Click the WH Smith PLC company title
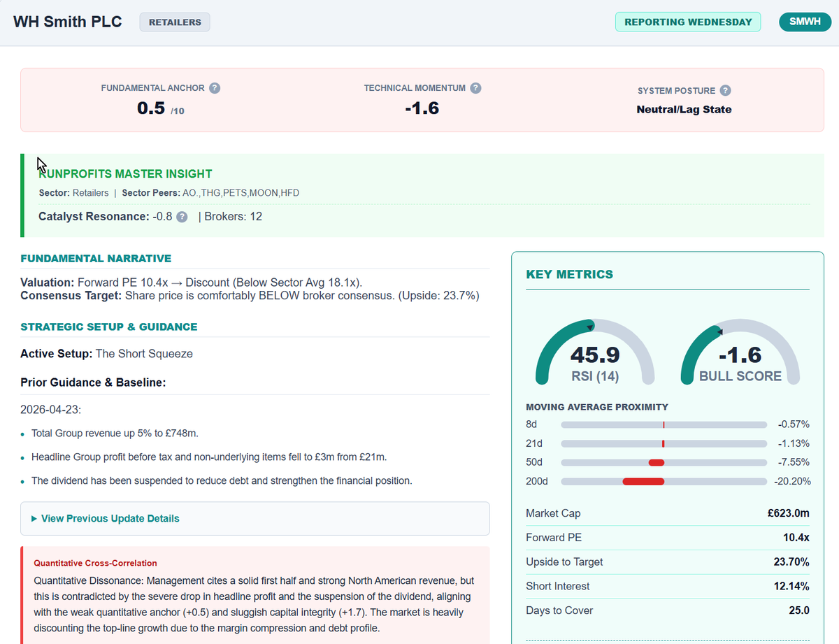This screenshot has height=644, width=839. tap(68, 22)
